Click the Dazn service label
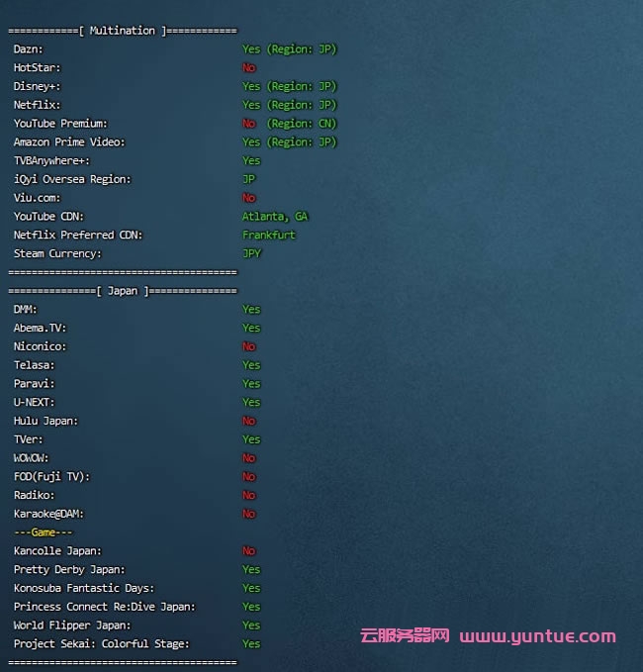Image resolution: width=643 pixels, height=672 pixels. point(29,48)
